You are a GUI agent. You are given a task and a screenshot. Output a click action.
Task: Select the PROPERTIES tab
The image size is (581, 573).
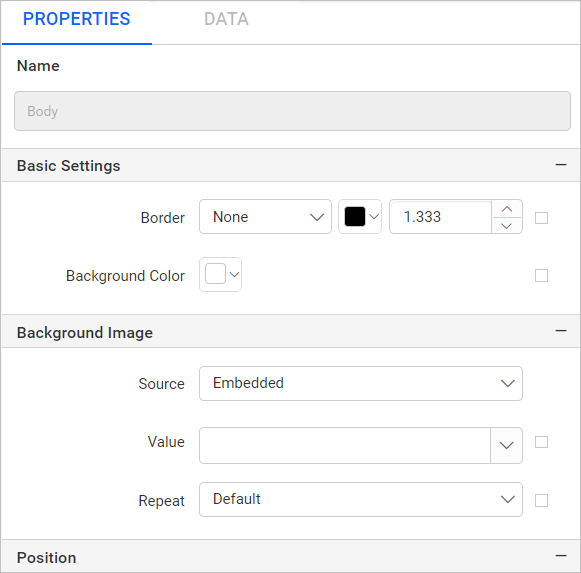tap(76, 19)
